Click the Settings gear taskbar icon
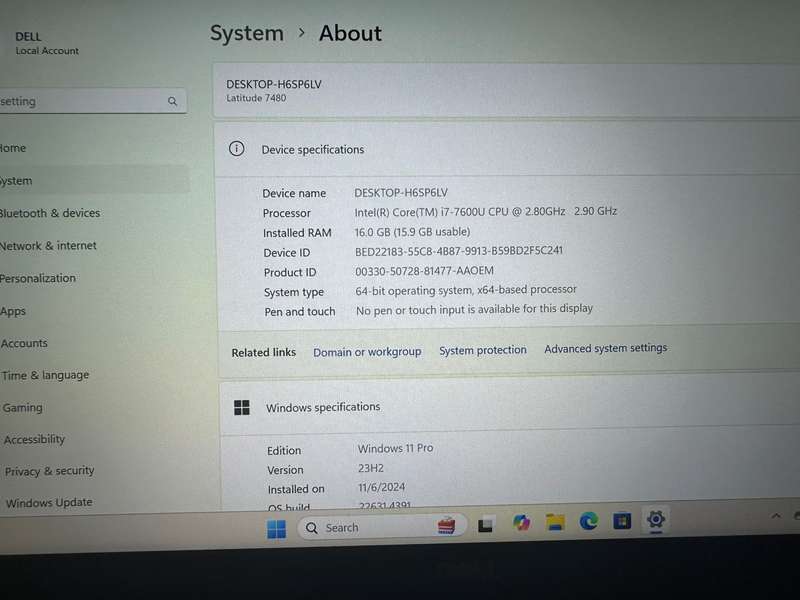800x600 pixels. point(656,519)
